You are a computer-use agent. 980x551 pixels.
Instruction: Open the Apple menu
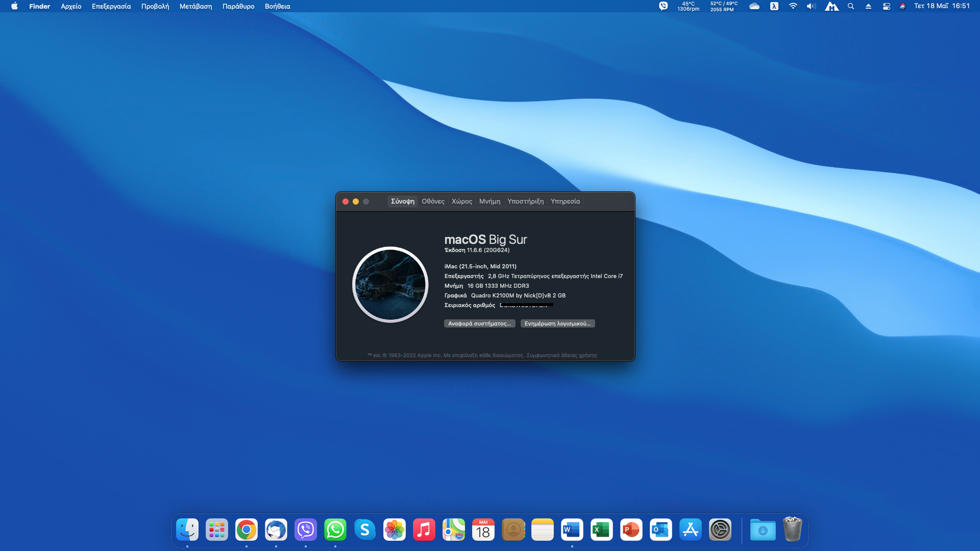click(14, 6)
